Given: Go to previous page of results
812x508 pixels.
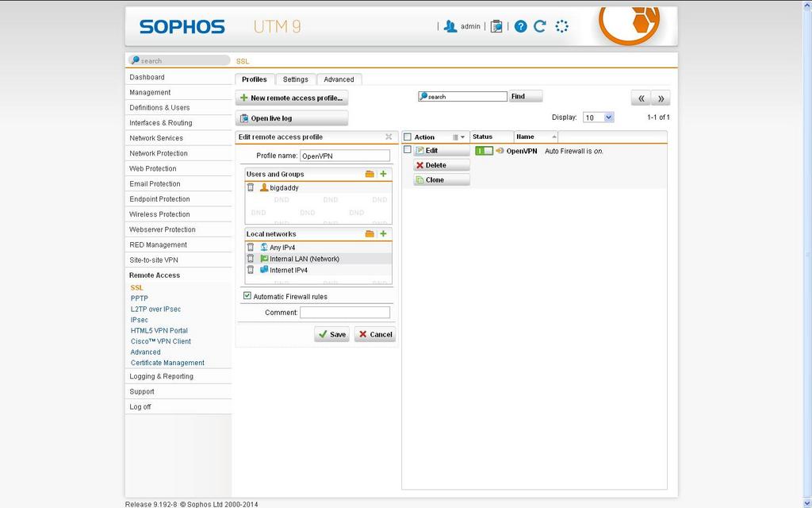Looking at the screenshot, I should [641, 98].
